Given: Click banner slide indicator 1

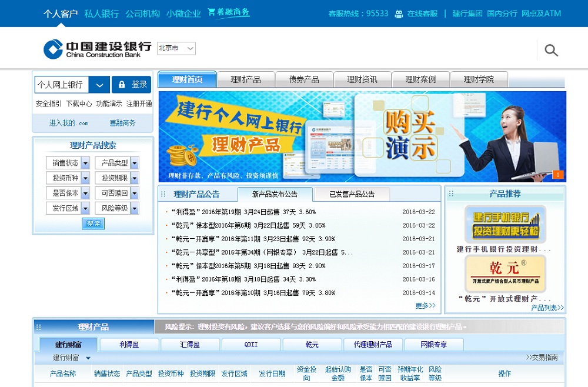Looking at the screenshot, I should [x=558, y=174].
